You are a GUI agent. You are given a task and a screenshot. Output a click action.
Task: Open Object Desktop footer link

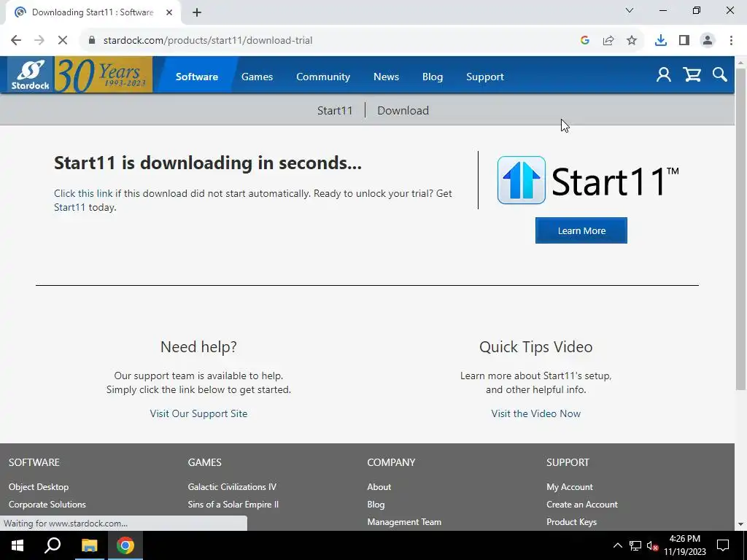tap(39, 486)
